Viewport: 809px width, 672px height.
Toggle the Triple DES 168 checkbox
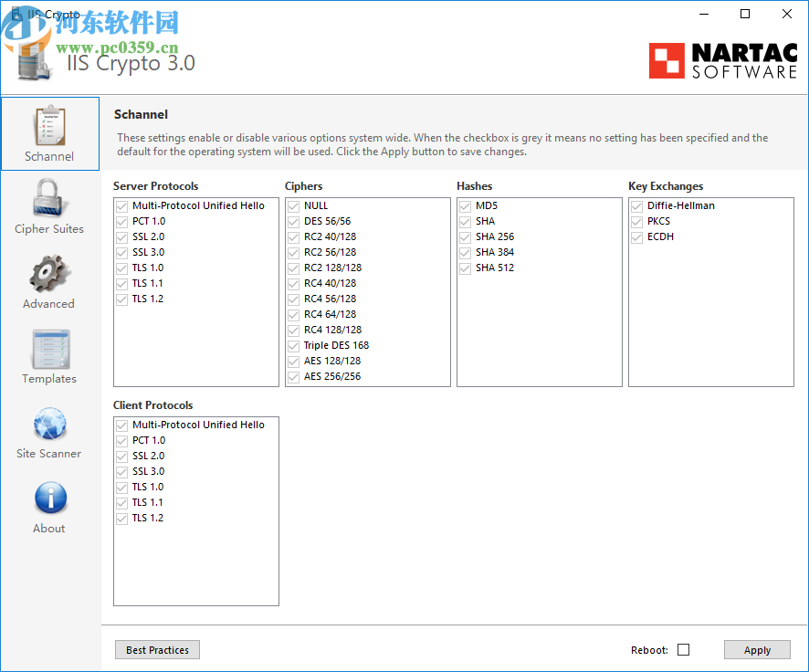point(294,345)
